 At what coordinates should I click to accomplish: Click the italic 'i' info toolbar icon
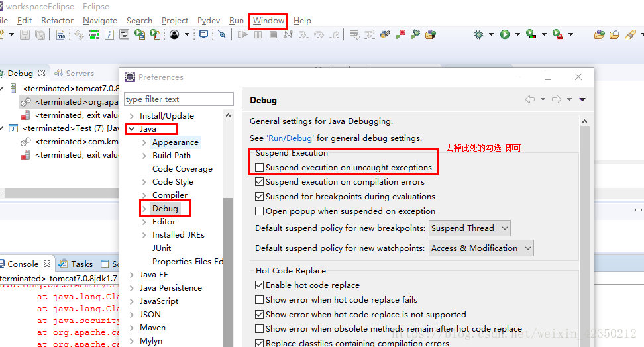tap(109, 35)
